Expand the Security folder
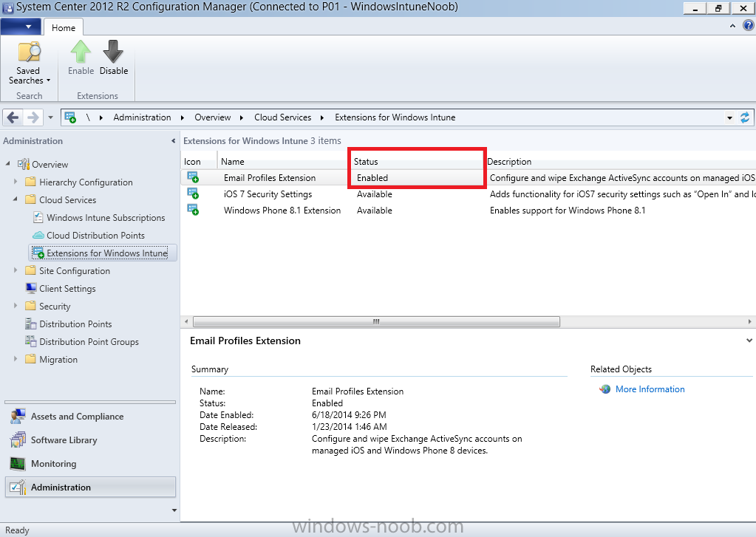Viewport: 756px width, 537px height. (16, 306)
